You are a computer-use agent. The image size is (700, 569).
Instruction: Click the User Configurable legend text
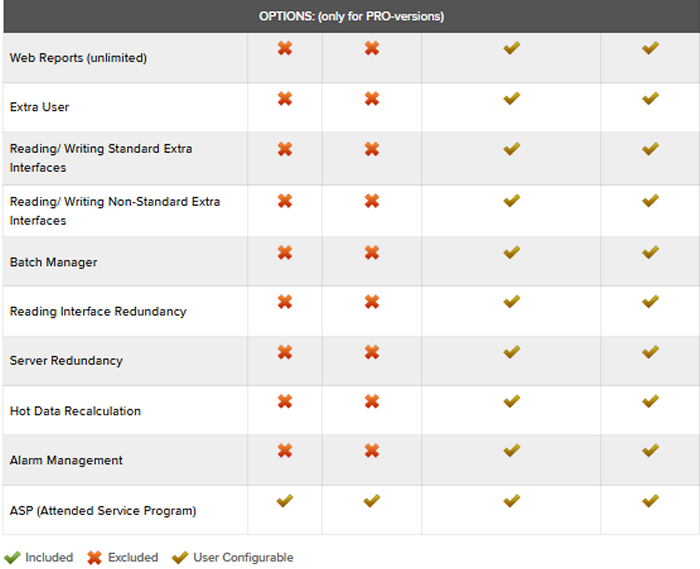click(x=241, y=557)
